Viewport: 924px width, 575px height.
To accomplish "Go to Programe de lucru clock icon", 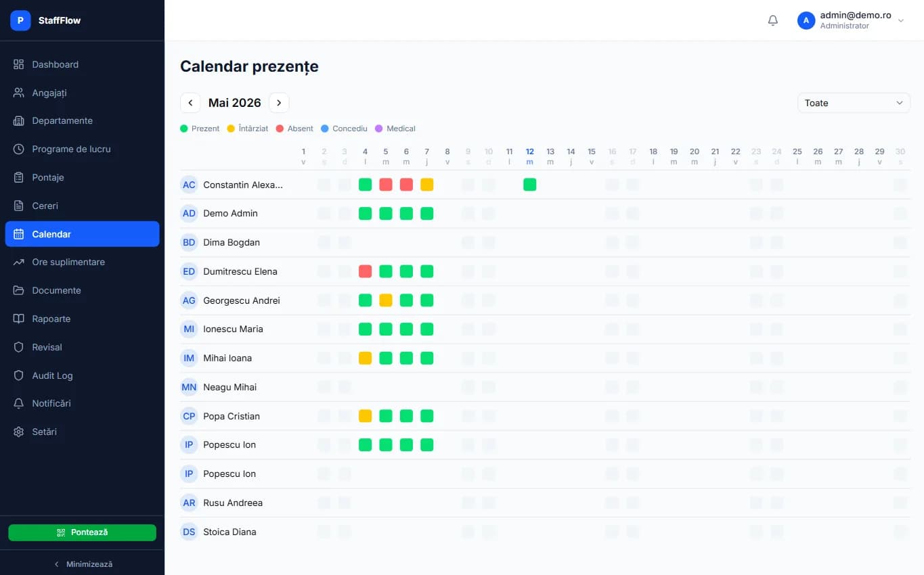I will [19, 149].
